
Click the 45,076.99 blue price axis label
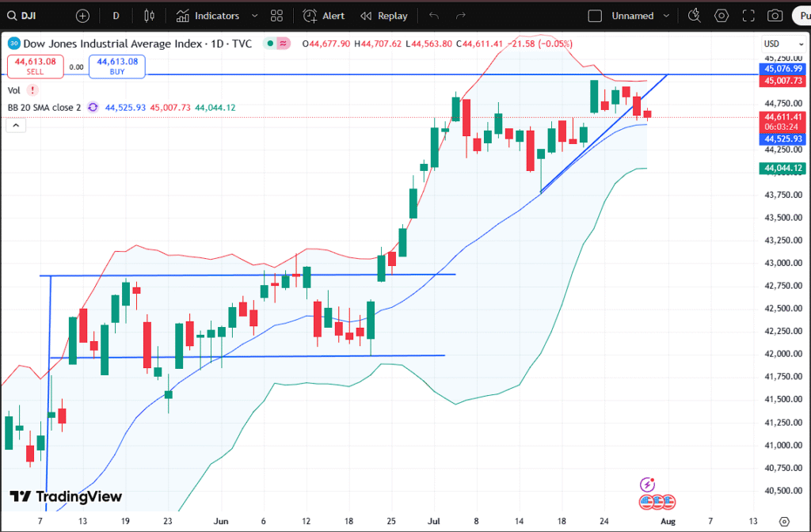tap(782, 69)
